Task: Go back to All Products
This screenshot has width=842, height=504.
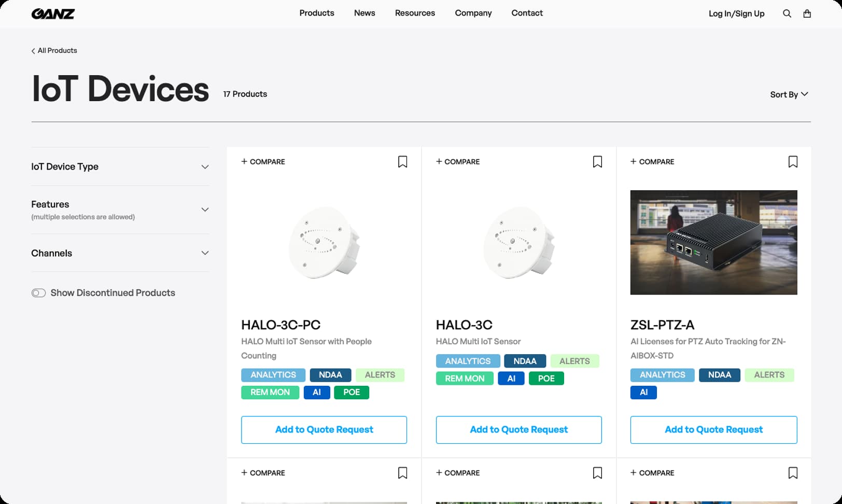Action: pyautogui.click(x=54, y=50)
